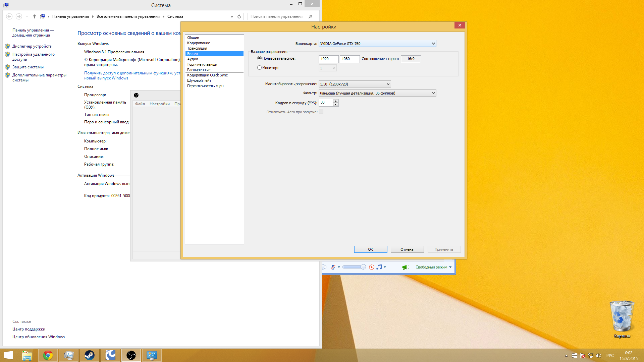The height and width of the screenshot is (362, 644).
Task: Open the monitor number dropdown
Action: pyautogui.click(x=327, y=68)
